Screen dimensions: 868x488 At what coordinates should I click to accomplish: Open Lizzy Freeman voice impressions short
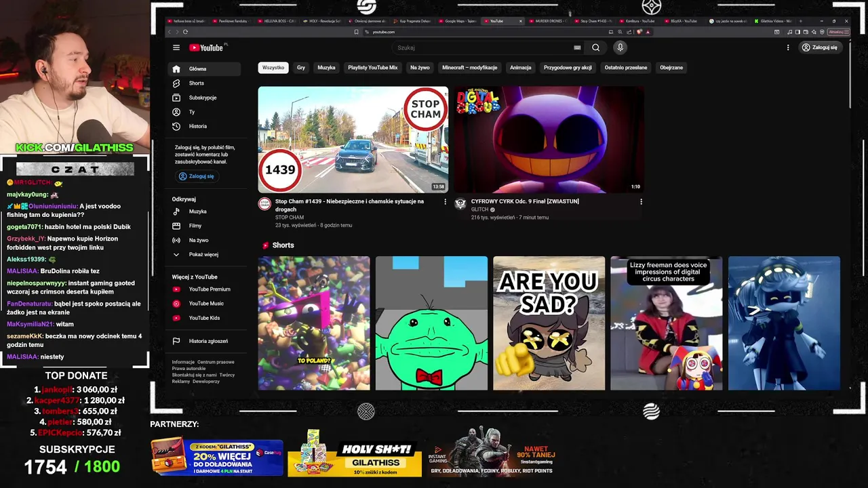coord(667,323)
